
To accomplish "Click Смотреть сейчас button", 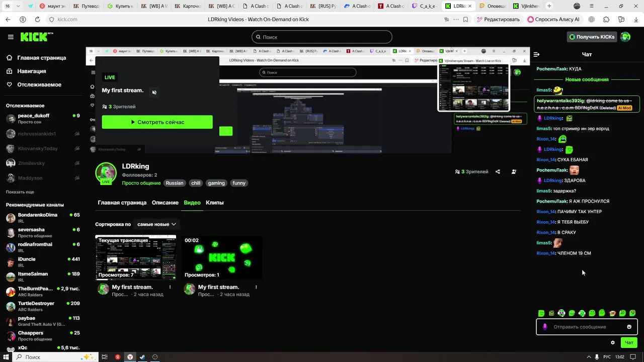I will (157, 122).
